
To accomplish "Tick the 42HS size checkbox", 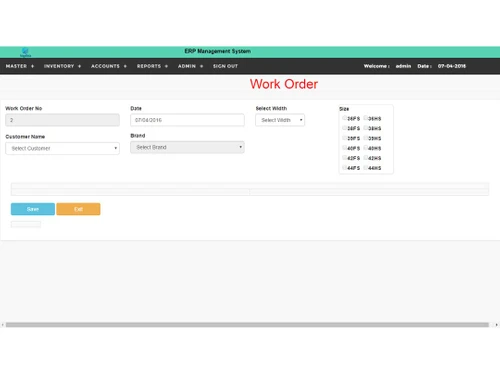I will click(366, 158).
